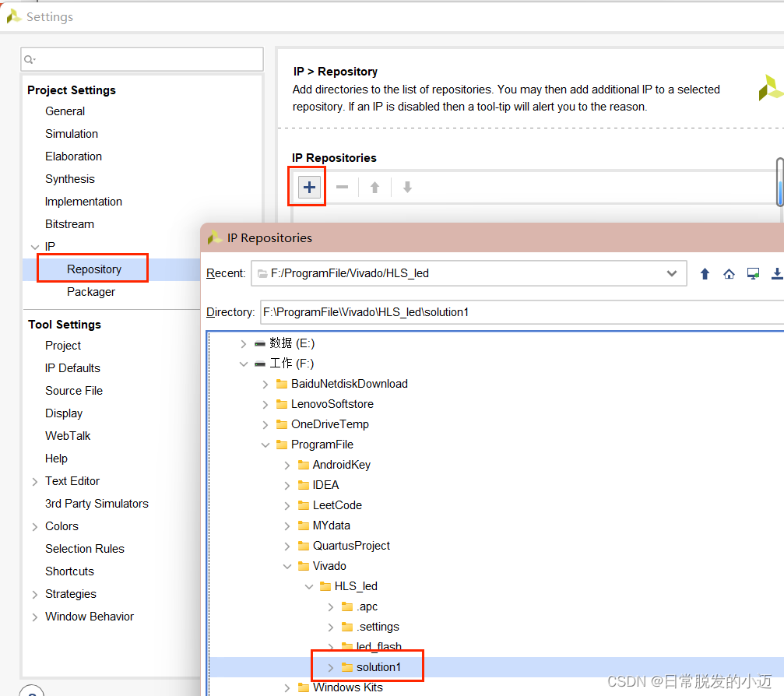
Task: Click the HLS_led folder icon
Action: [x=325, y=586]
